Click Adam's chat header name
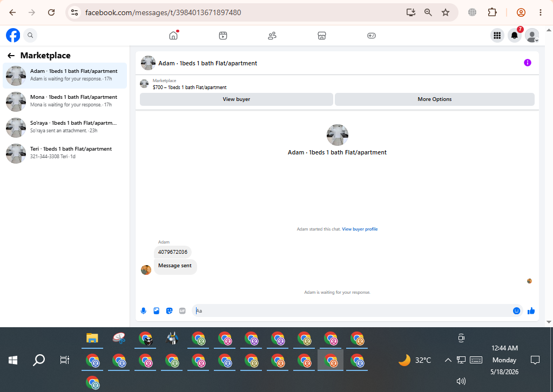Viewport: 553px width, 392px height. (x=208, y=63)
